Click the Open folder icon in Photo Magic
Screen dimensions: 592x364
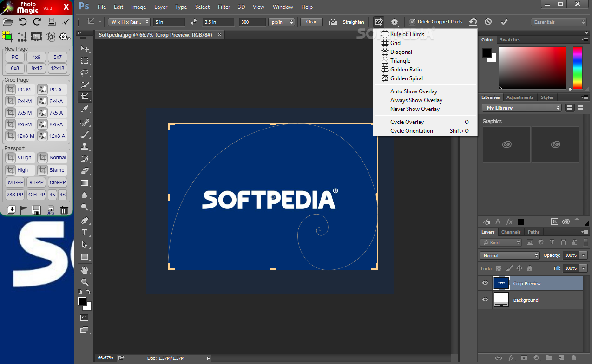[8, 21]
